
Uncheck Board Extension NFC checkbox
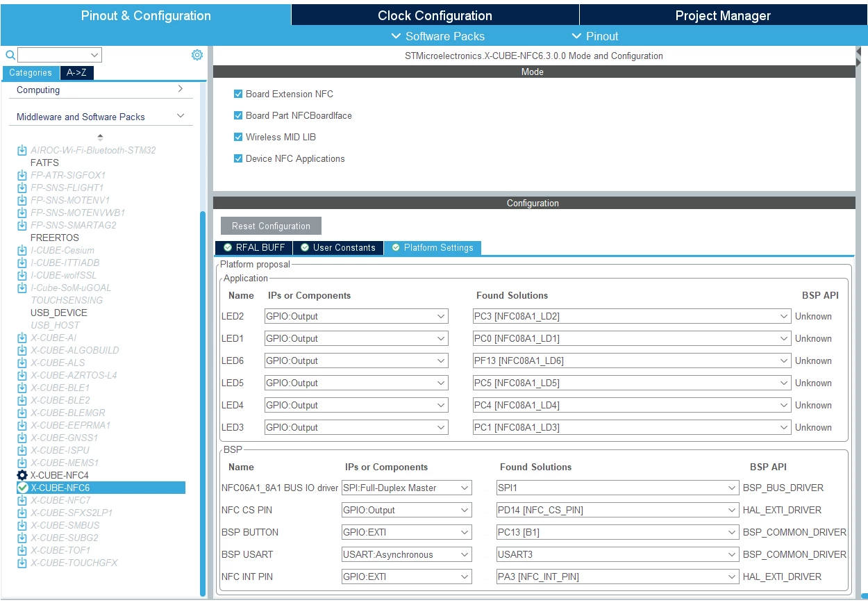[x=238, y=94]
